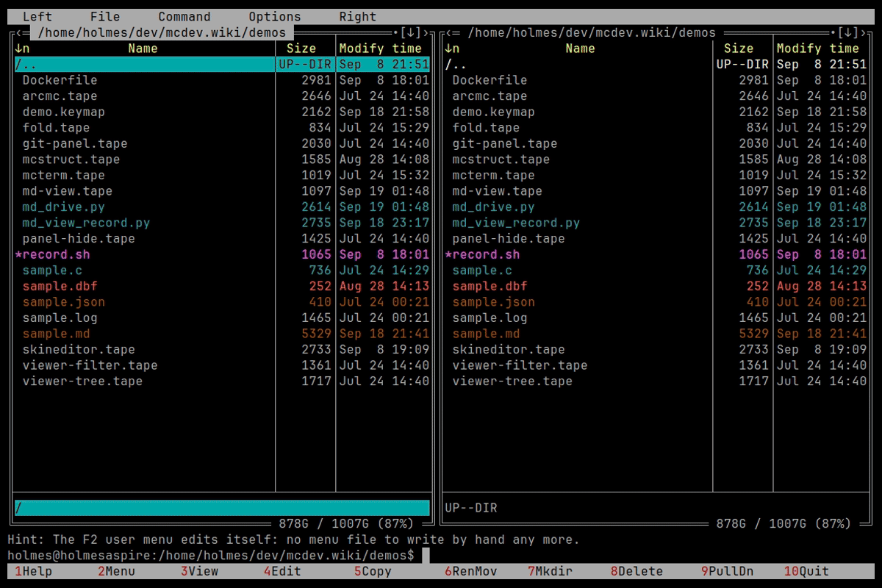Open left panel history list [↓] indicator

point(410,32)
